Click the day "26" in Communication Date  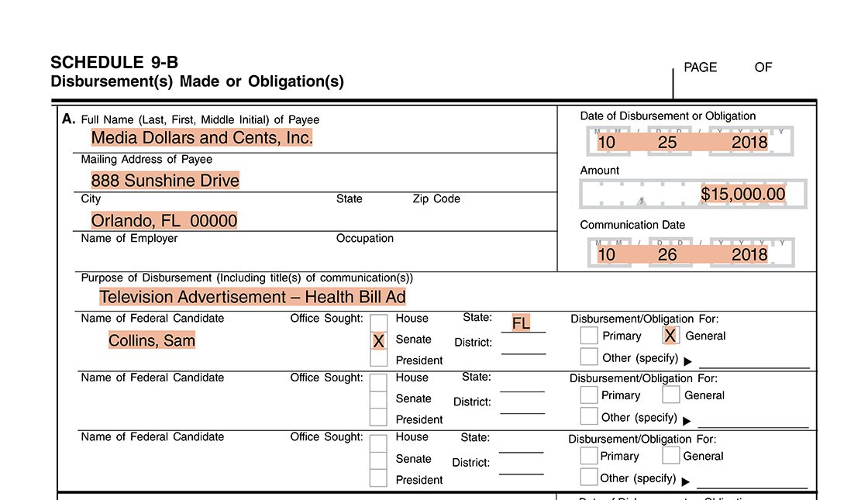(666, 254)
